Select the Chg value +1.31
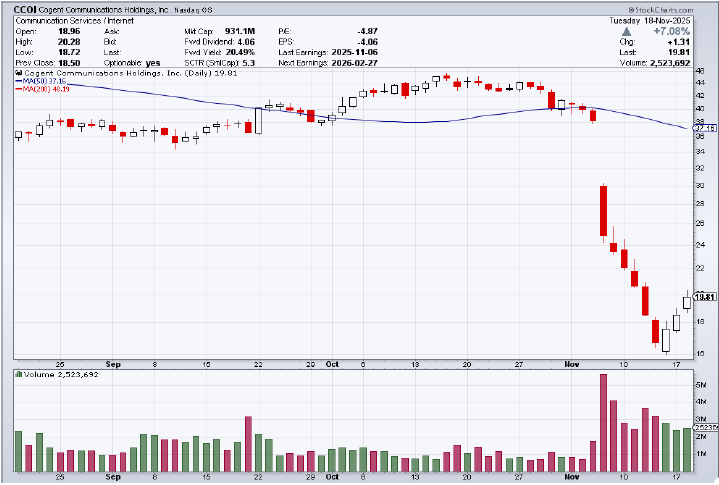The width and height of the screenshot is (719, 485). pos(679,42)
